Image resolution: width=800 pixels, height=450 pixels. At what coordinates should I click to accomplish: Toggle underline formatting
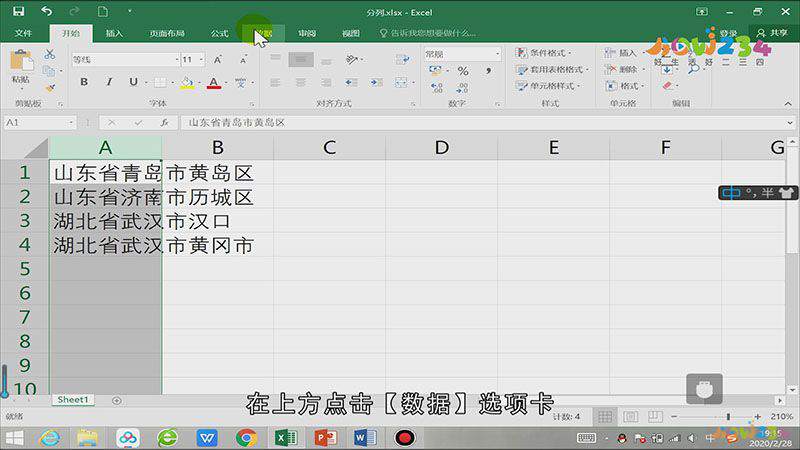pyautogui.click(x=133, y=82)
